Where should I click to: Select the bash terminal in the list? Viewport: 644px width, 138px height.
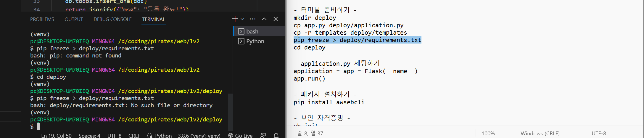(x=259, y=31)
